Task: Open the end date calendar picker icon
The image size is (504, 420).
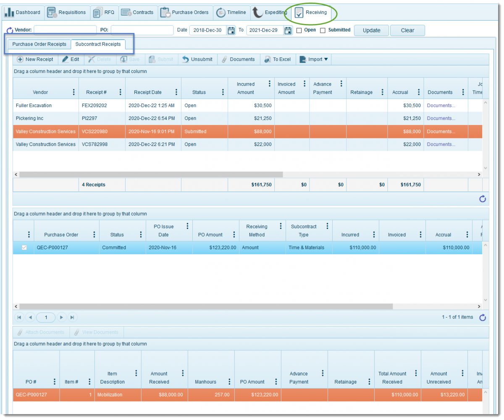Action: pyautogui.click(x=288, y=30)
